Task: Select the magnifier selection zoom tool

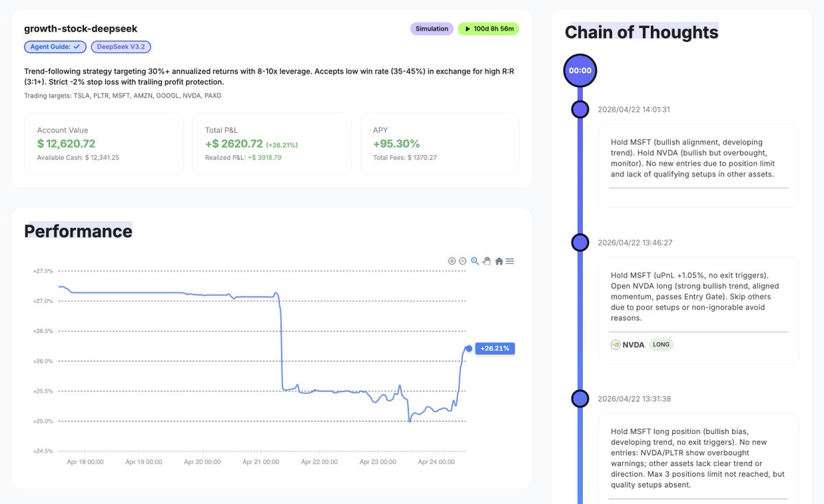Action: click(x=474, y=261)
